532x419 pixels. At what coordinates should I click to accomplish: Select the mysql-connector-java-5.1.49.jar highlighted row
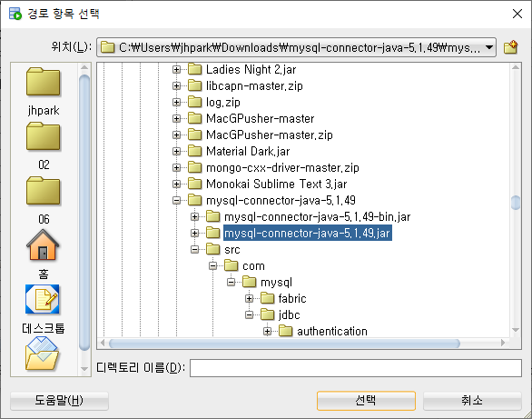[308, 233]
